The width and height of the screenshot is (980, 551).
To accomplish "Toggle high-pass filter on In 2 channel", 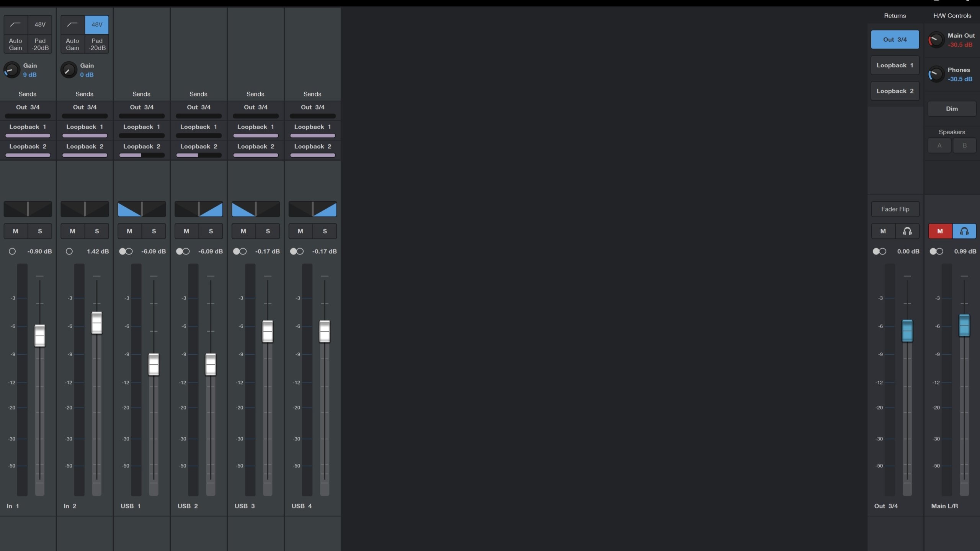I will [73, 24].
